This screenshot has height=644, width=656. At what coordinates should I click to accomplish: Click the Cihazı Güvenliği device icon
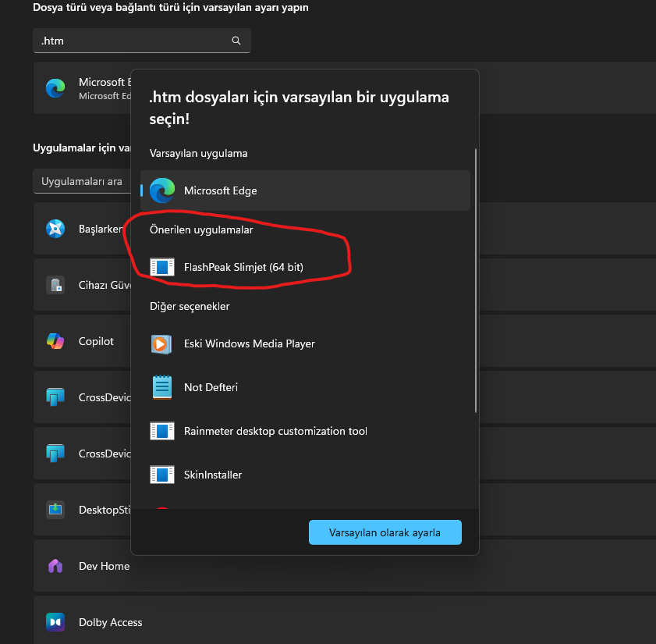click(55, 285)
